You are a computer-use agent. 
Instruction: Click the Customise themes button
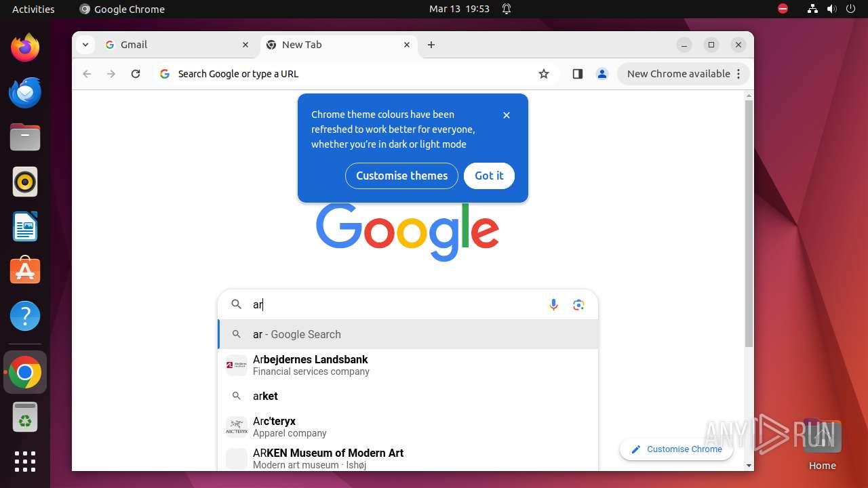click(401, 176)
